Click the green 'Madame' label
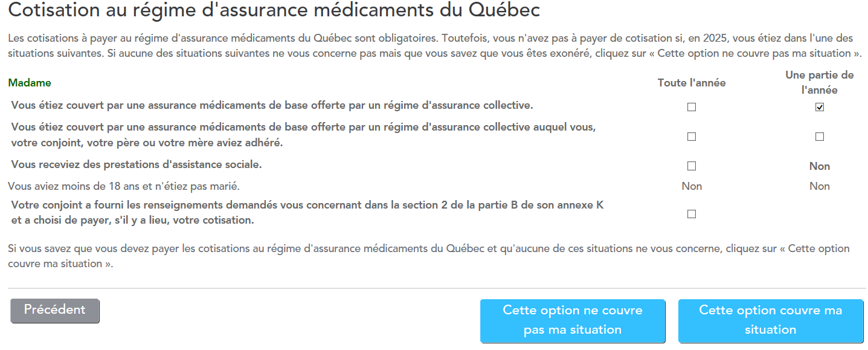The width and height of the screenshot is (868, 350). tap(30, 83)
